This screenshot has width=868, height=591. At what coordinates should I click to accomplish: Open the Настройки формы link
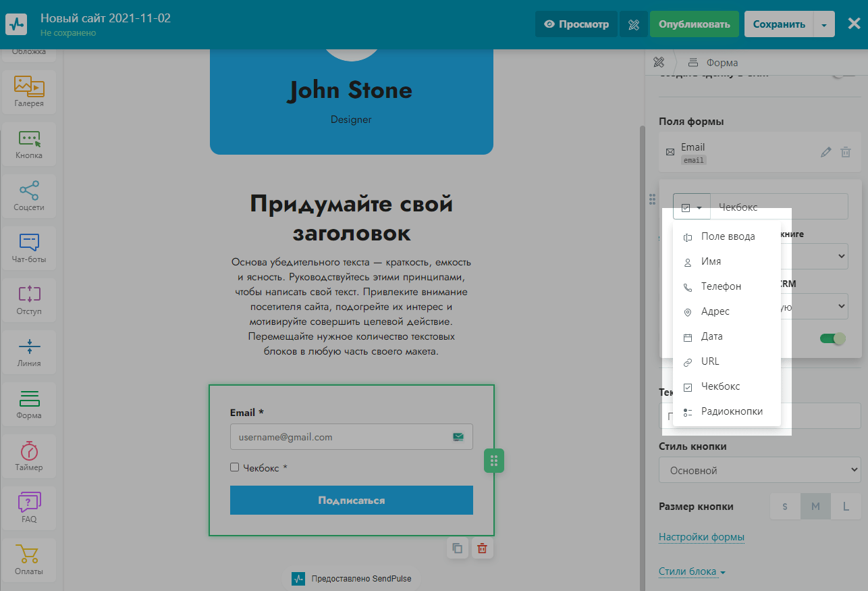click(x=701, y=537)
